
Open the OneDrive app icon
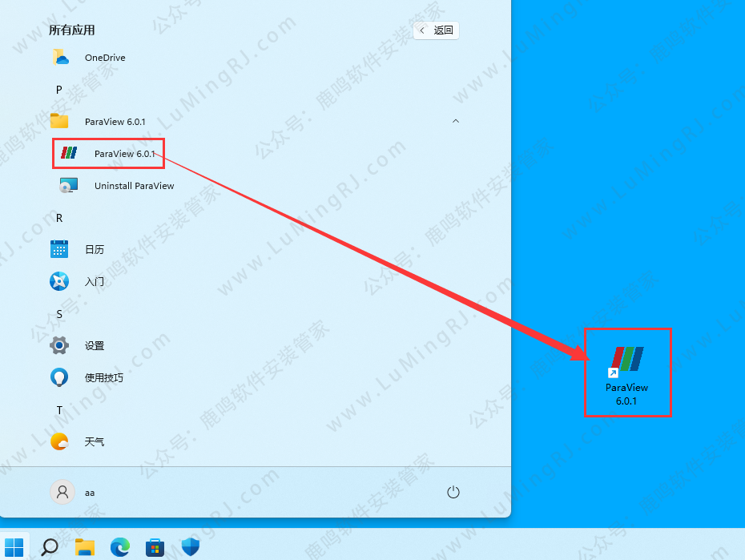tap(60, 58)
